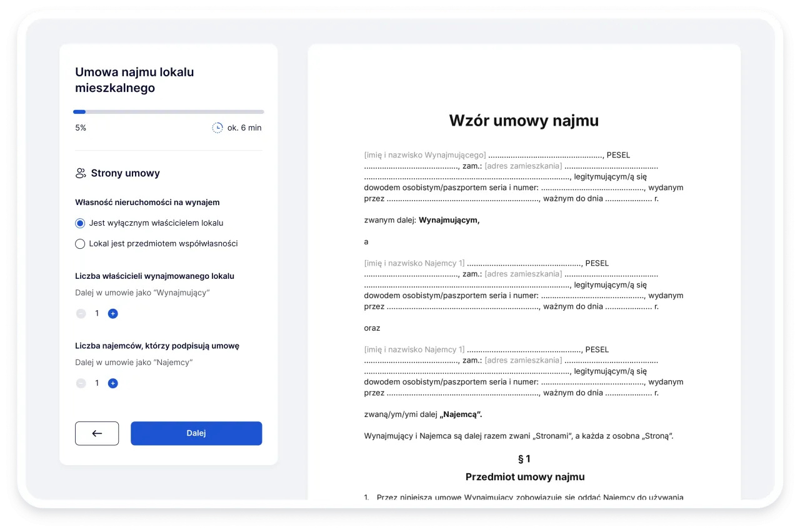The image size is (800, 532).
Task: Click the plus icon to add another owner
Action: 112,313
